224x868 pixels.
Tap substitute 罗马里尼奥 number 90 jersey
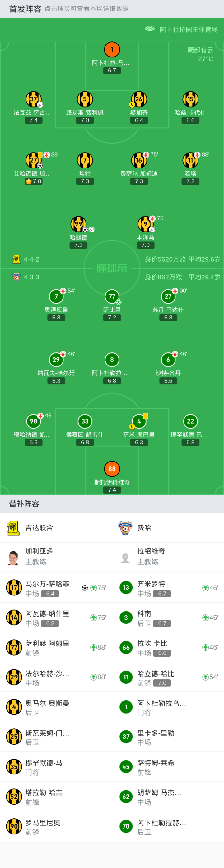tap(14, 826)
